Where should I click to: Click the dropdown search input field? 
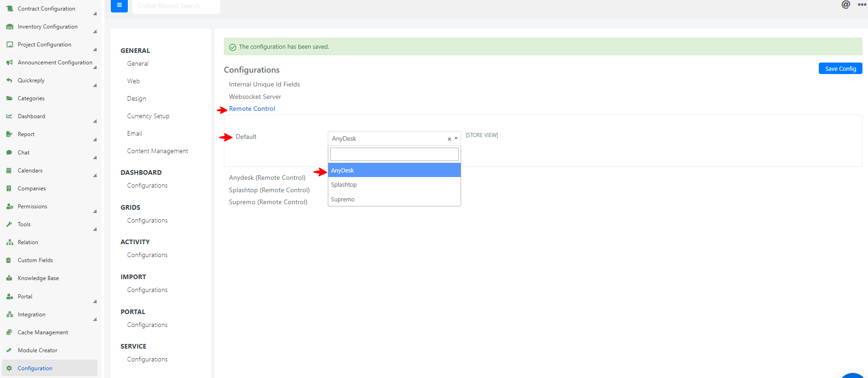(x=394, y=154)
